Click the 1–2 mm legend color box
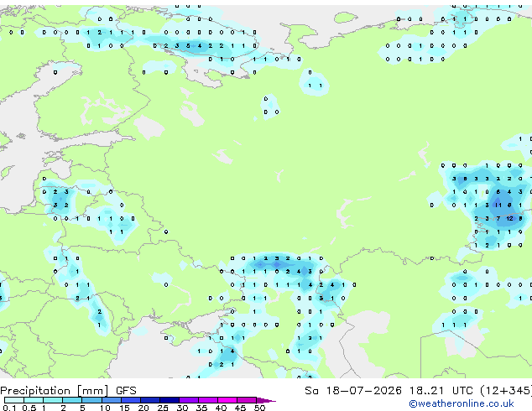The height and width of the screenshot is (411, 532). 53,400
